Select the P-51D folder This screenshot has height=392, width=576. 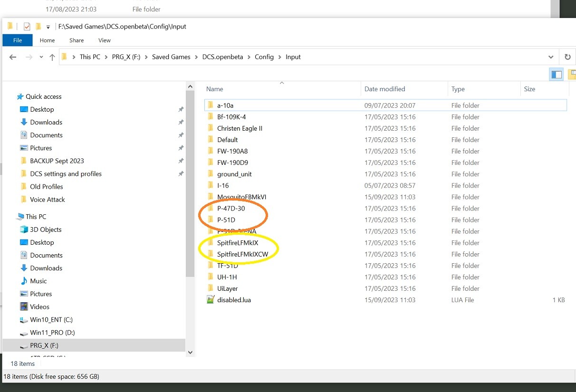(226, 220)
